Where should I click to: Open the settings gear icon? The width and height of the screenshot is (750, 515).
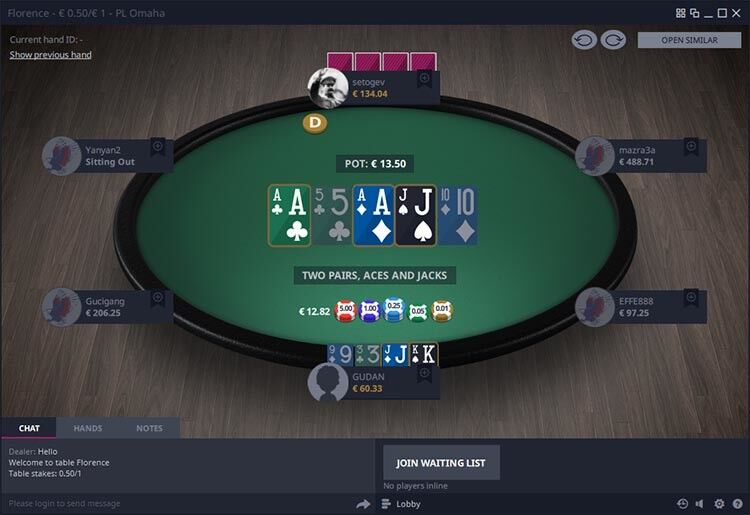point(719,504)
